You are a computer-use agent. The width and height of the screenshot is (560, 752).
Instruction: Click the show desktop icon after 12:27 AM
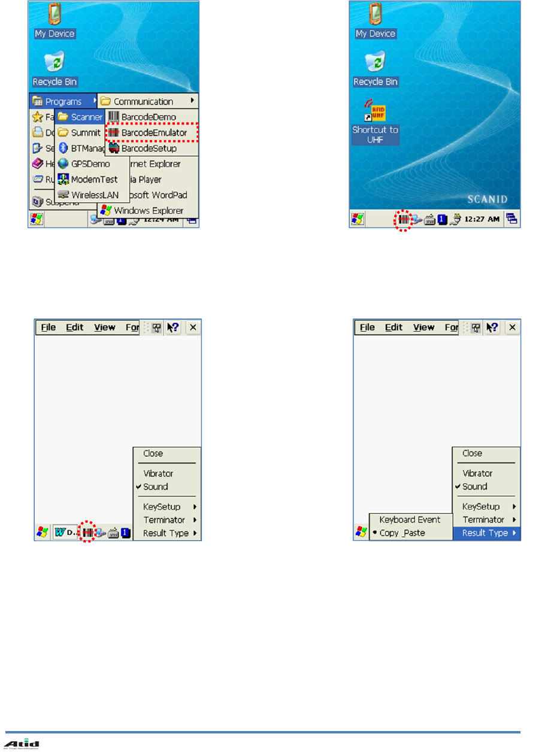click(x=512, y=219)
